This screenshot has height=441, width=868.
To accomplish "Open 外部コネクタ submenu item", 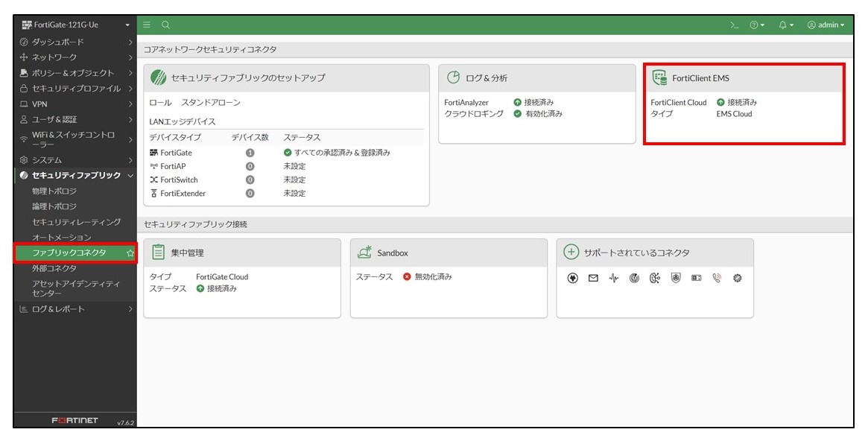I will [54, 268].
